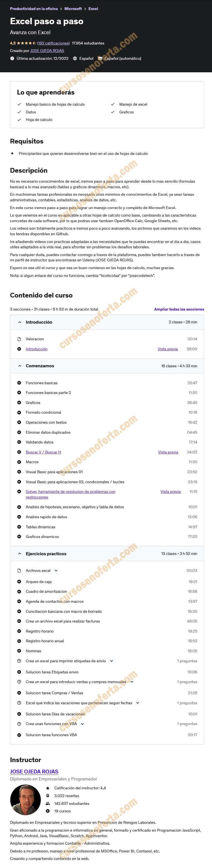Open the Microsoft breadcrumb item
212x868 pixels.
tap(73, 9)
